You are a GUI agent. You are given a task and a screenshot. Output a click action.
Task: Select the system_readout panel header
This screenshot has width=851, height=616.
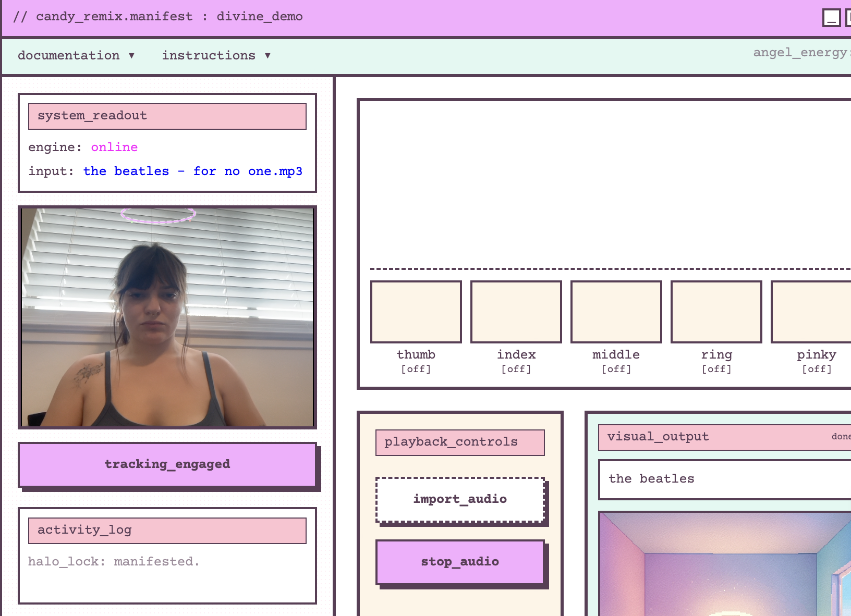click(167, 116)
